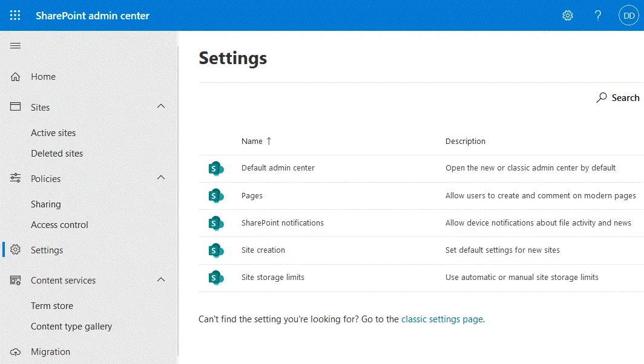Click the Search control above the list
The height and width of the screenshot is (364, 644).
click(x=617, y=97)
